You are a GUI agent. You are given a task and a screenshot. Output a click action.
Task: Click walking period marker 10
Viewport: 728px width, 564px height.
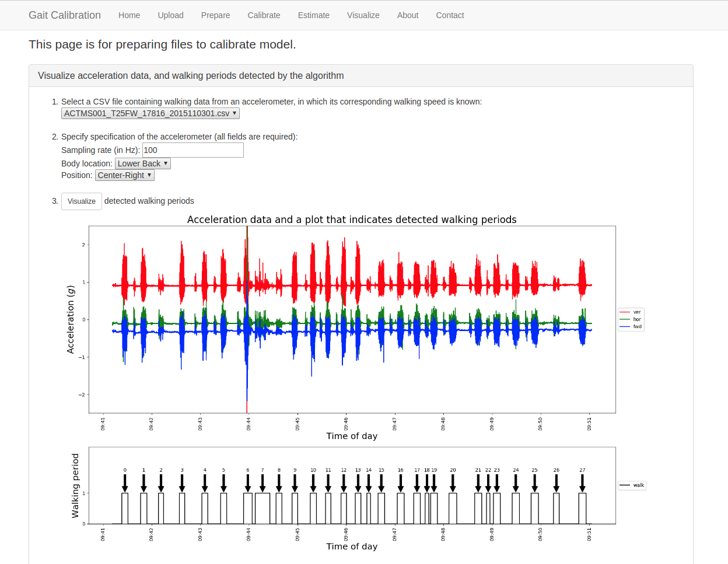pyautogui.click(x=313, y=481)
